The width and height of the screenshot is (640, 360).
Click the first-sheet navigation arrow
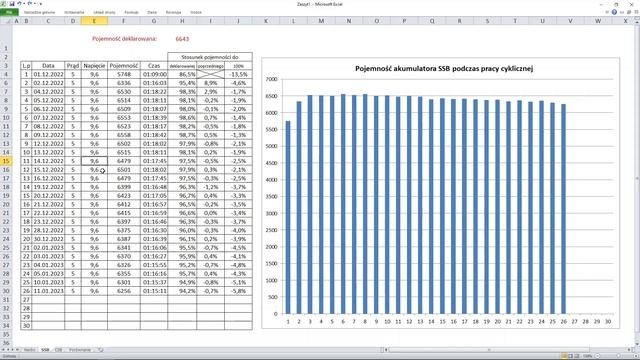[3, 350]
